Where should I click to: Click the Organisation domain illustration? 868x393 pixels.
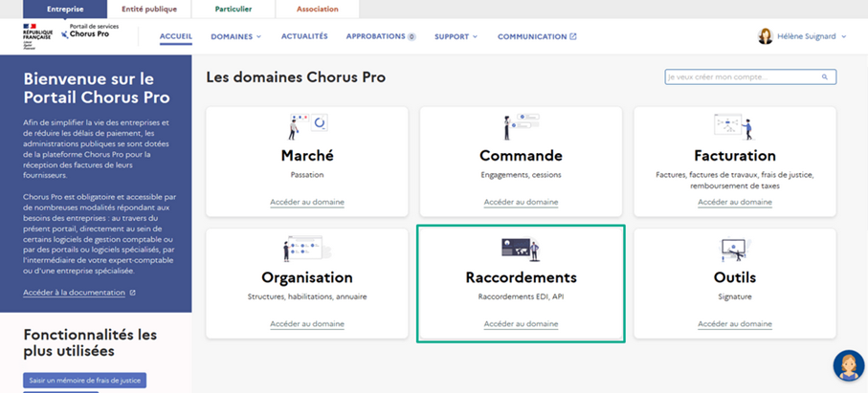(x=307, y=249)
